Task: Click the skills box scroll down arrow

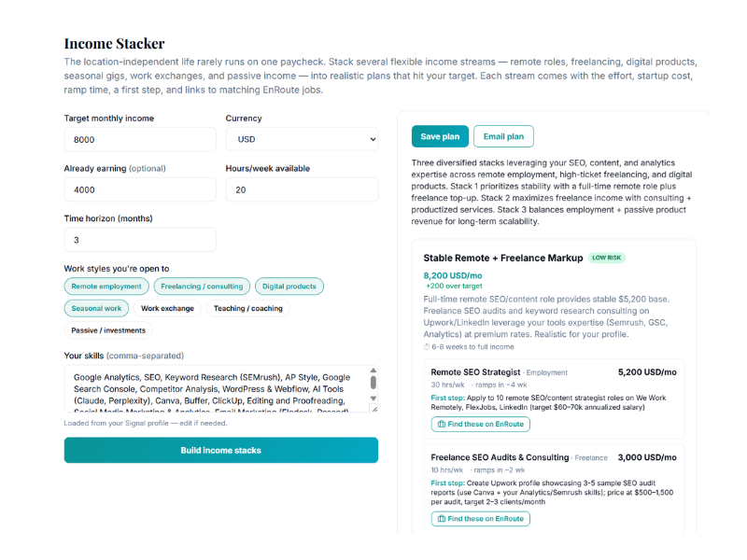Action: [x=373, y=399]
